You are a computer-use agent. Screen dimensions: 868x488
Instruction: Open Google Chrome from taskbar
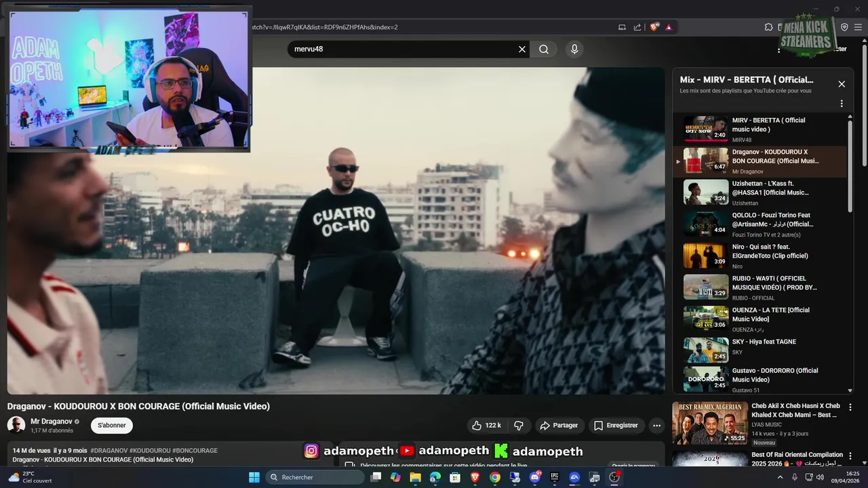495,477
